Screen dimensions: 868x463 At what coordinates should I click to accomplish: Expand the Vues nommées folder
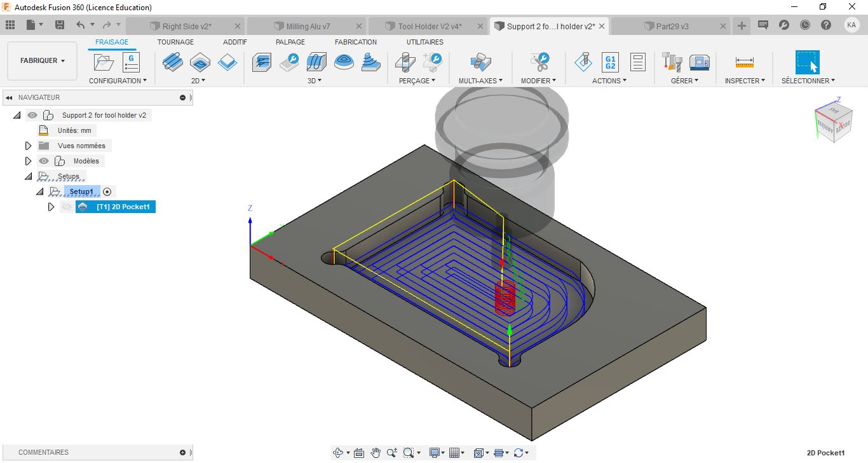point(28,146)
